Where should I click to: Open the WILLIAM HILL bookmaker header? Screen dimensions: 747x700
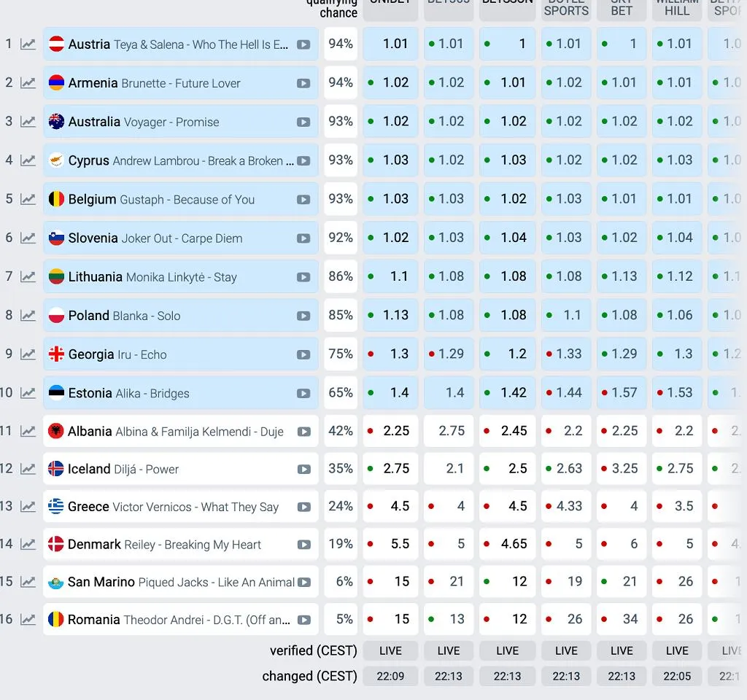(x=677, y=7)
